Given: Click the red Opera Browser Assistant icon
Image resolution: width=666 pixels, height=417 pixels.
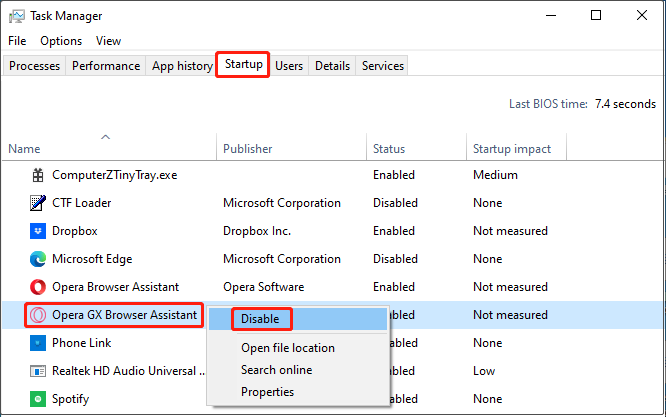Looking at the screenshot, I should pos(38,287).
